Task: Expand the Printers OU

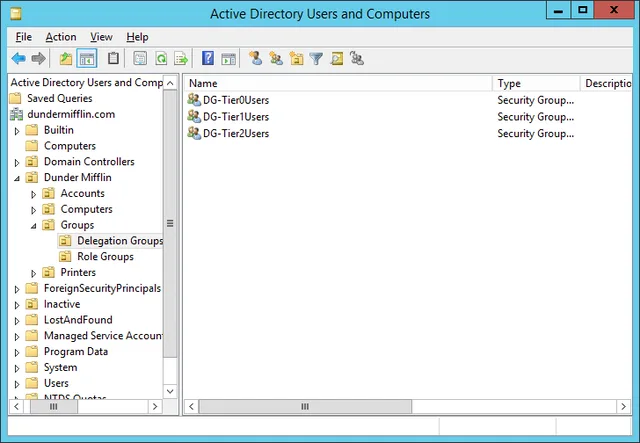Action: click(33, 273)
